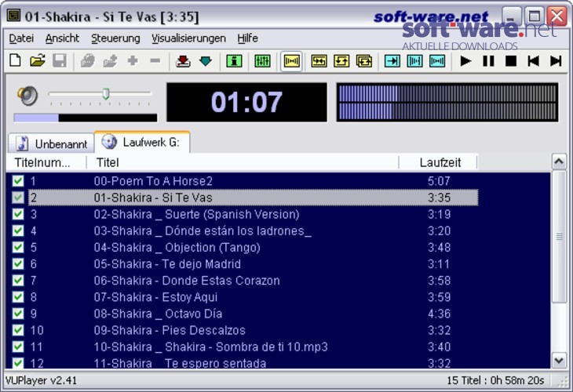Open a playlist with the folder icon
The image size is (573, 392).
(x=37, y=60)
